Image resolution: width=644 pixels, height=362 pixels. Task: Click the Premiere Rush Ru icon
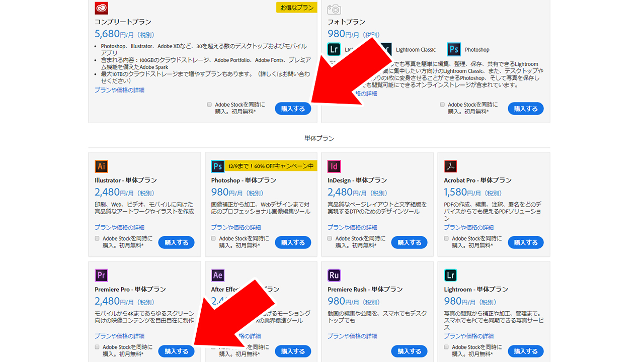334,275
